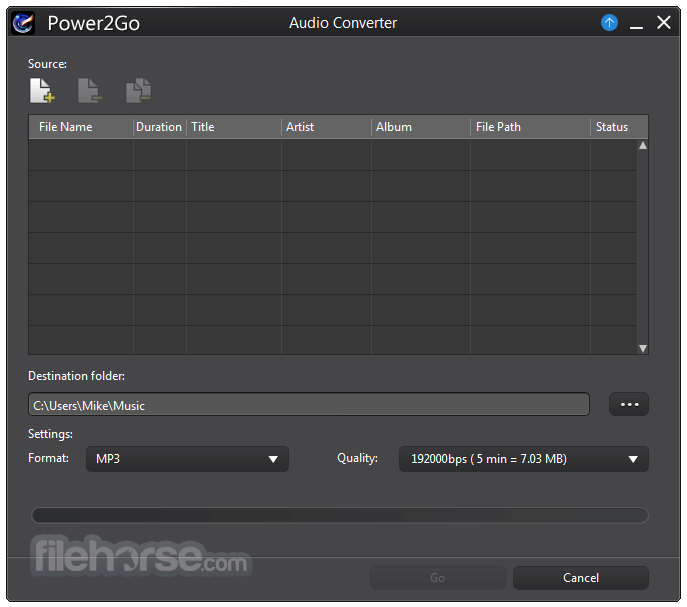Close the Audio Converter window

(664, 22)
